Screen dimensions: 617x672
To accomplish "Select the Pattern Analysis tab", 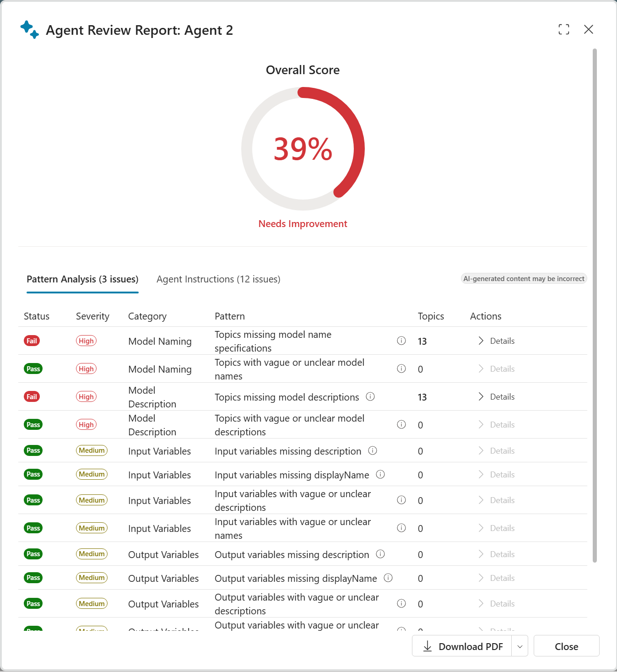I will [82, 279].
